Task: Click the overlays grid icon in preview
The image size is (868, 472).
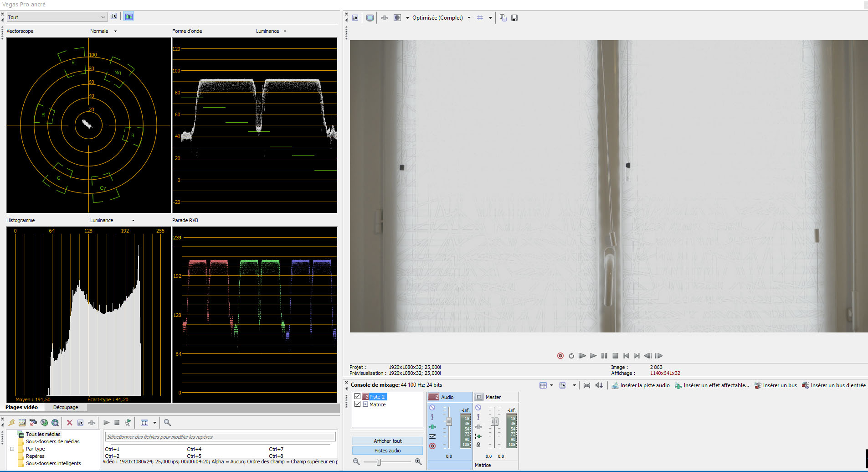Action: tap(480, 18)
